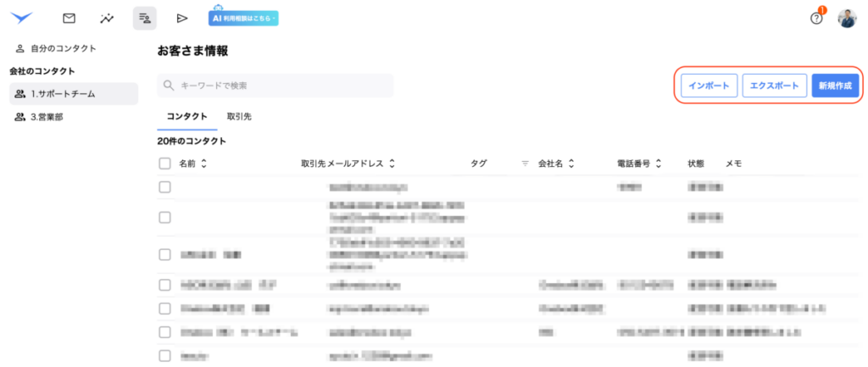
Task: Sort by 電話番号 column arrows
Action: [x=659, y=164]
